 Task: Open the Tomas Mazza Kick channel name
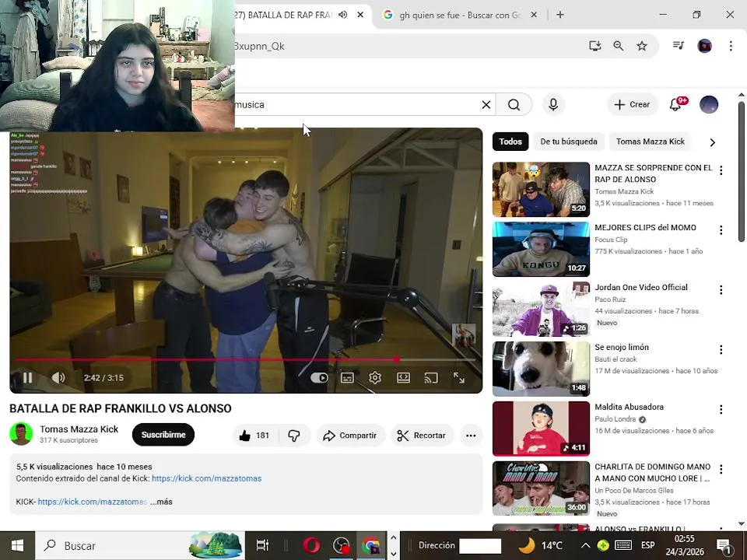pos(79,429)
